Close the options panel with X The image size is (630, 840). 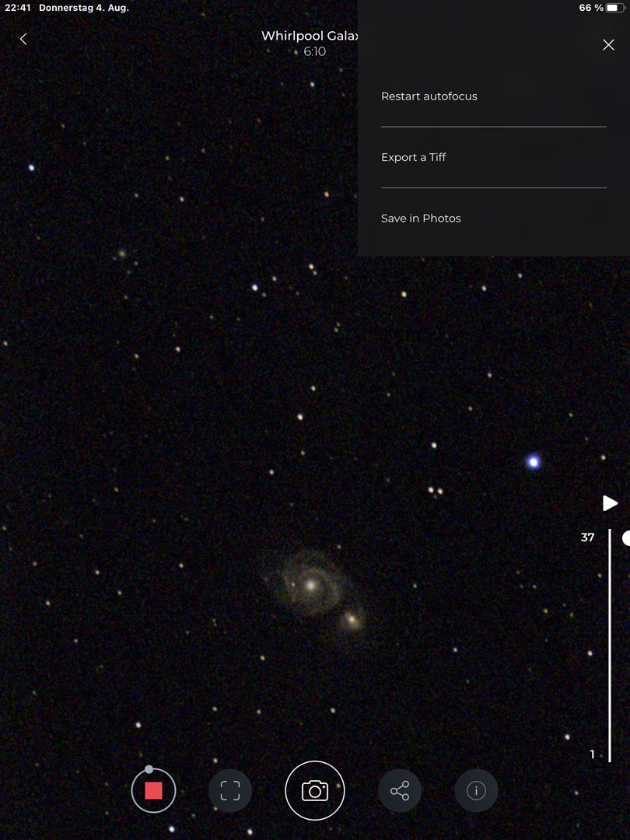point(608,44)
